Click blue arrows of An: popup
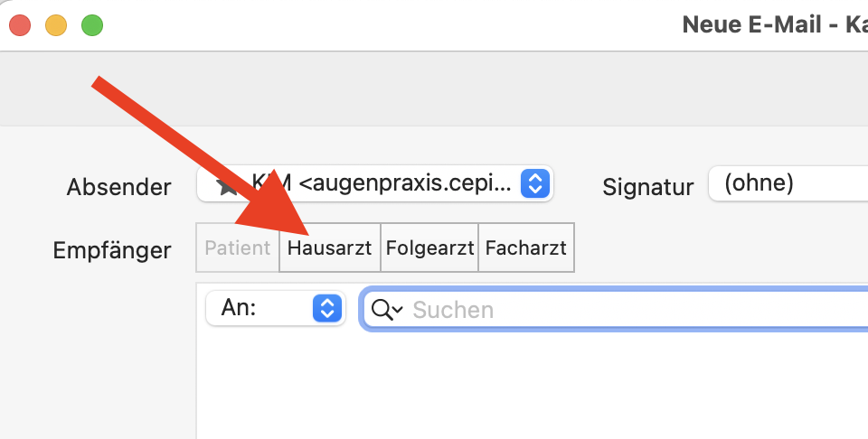 (x=327, y=308)
